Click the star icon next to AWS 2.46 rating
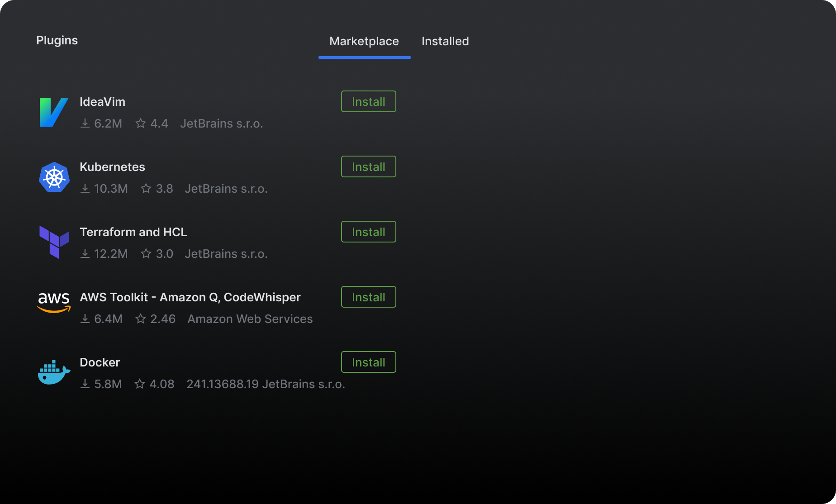Image resolution: width=836 pixels, height=504 pixels. tap(141, 319)
